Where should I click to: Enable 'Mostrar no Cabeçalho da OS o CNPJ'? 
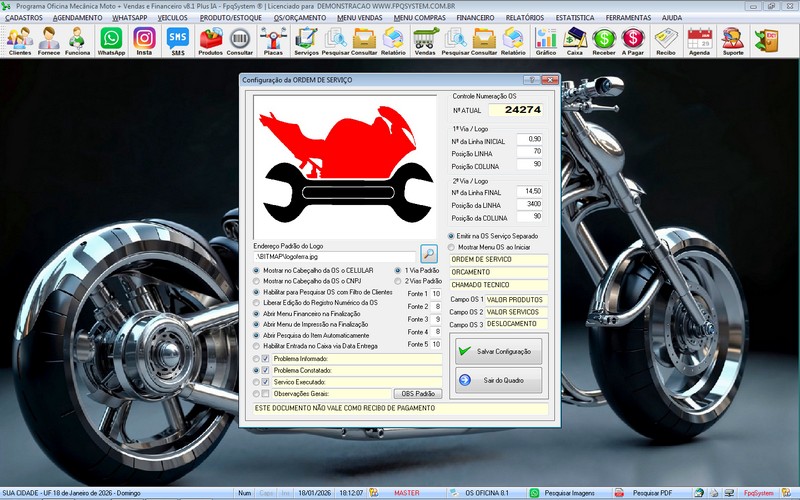[x=256, y=282]
